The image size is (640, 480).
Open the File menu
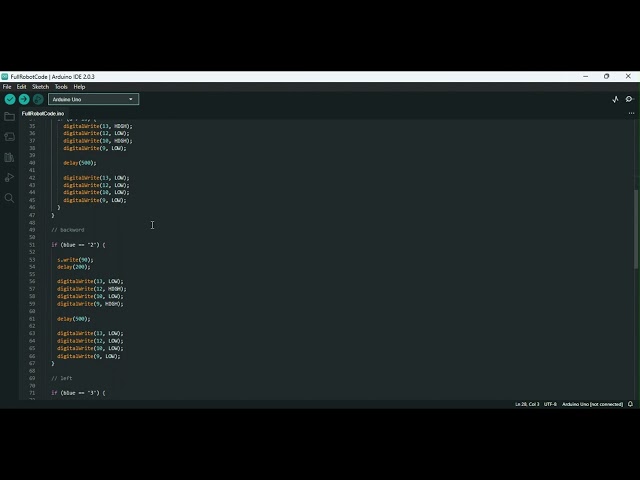point(7,87)
